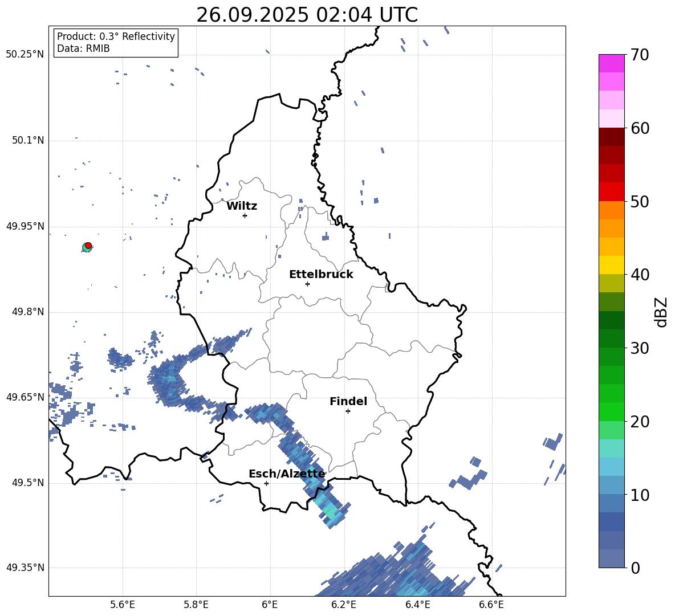This screenshot has height=616, width=675.
Task: Click the title 26.09.2025 02:04 UTC
Action: coord(307,15)
